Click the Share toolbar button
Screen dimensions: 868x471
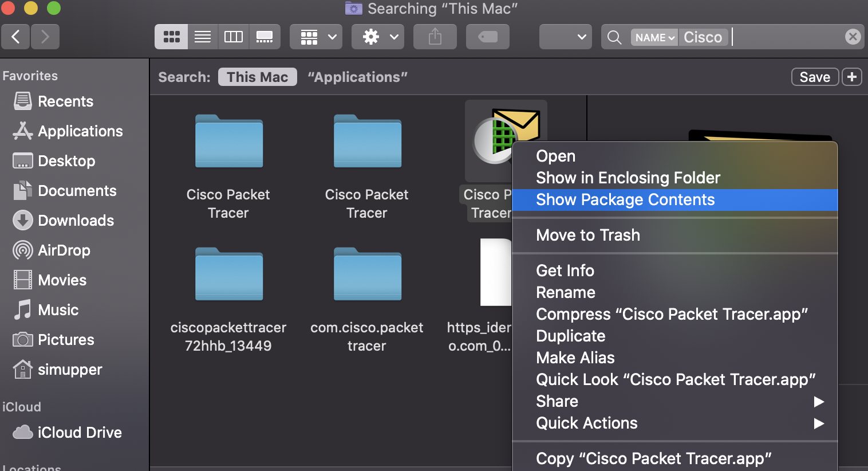[x=435, y=37]
